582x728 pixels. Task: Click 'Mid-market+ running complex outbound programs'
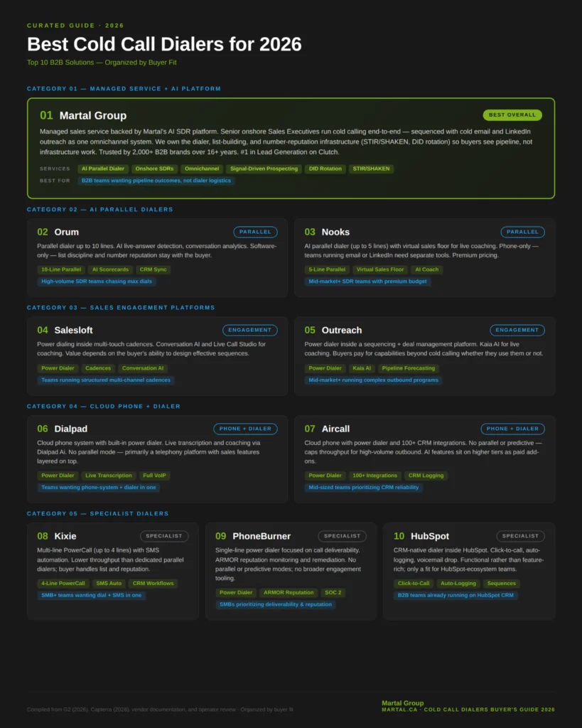[374, 380]
